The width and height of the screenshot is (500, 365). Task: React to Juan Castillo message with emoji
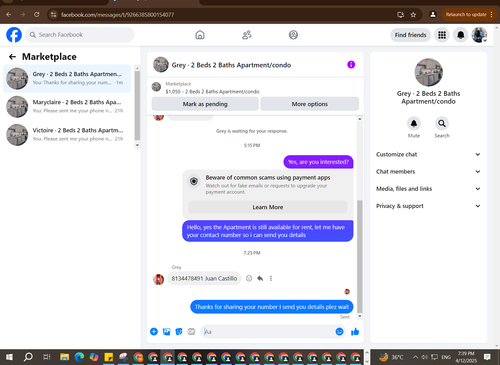(249, 278)
